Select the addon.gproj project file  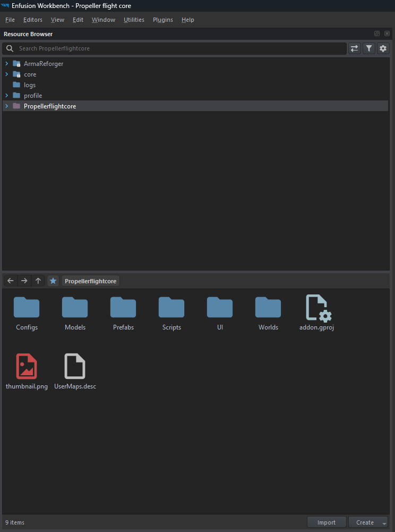point(317,313)
